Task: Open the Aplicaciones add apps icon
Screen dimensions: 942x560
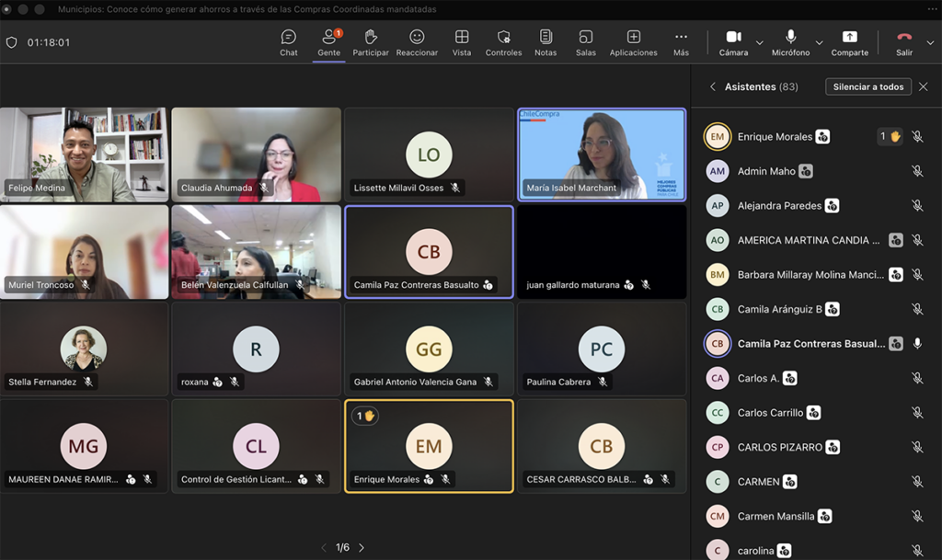Action: 633,42
